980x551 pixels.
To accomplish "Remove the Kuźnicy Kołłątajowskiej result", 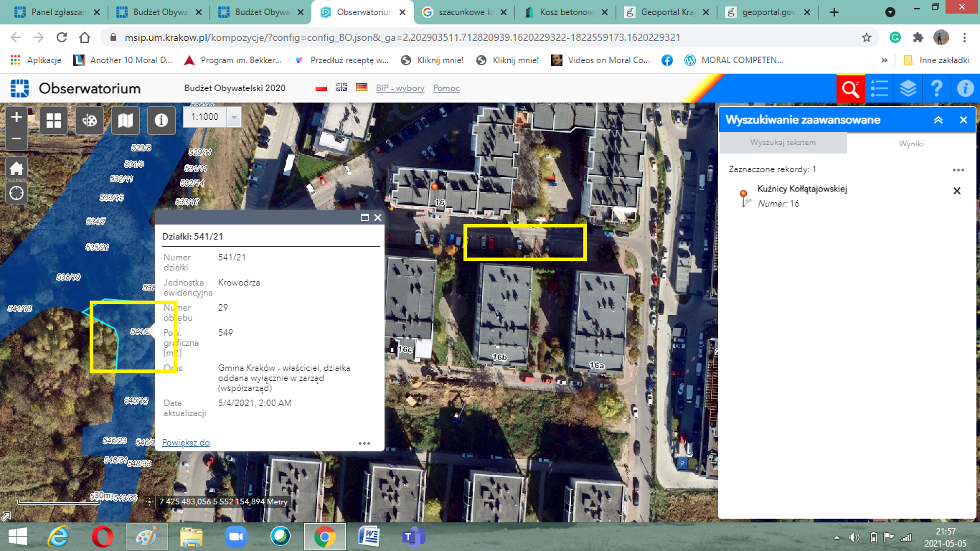I will pyautogui.click(x=956, y=191).
